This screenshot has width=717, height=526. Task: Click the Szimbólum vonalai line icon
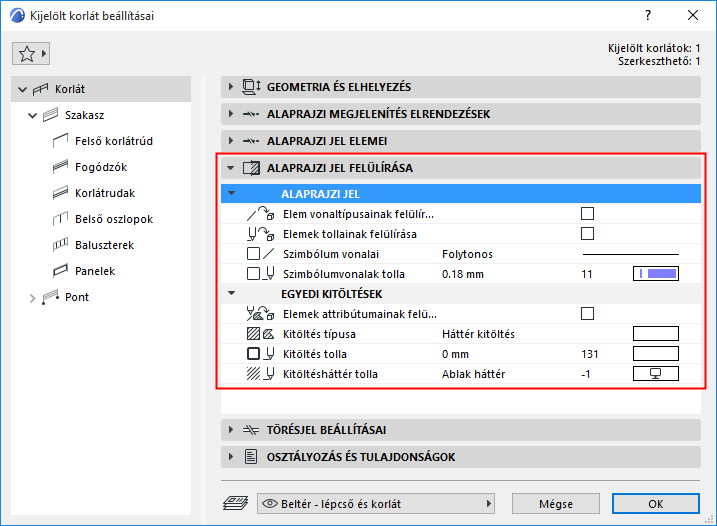pos(260,254)
